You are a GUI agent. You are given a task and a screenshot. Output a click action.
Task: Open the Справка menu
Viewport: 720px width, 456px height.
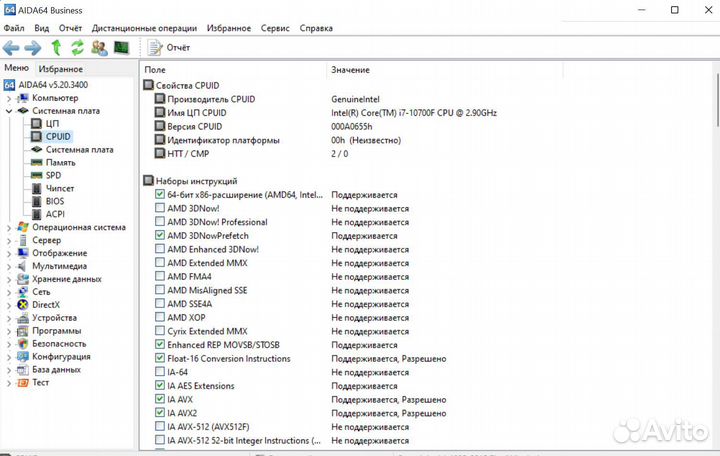[x=316, y=28]
